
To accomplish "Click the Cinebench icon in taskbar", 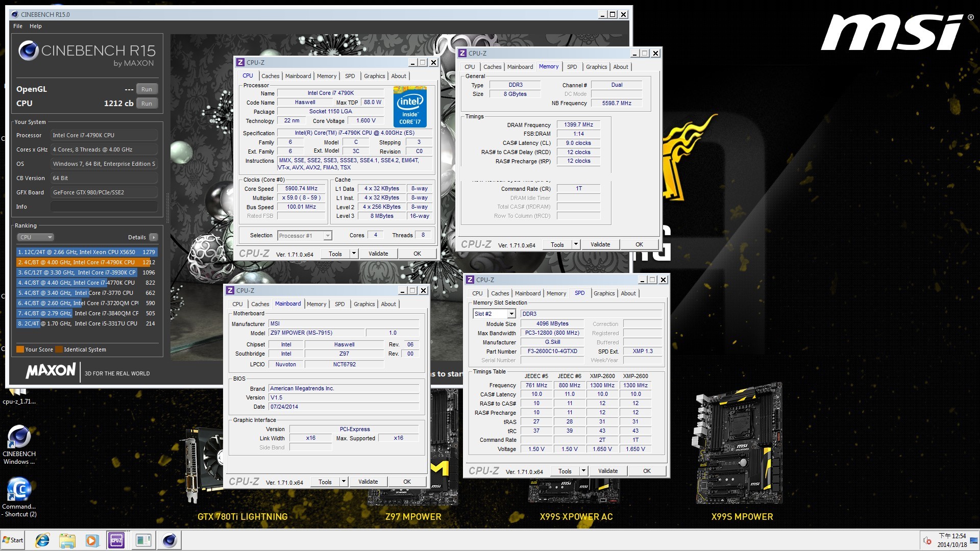I will point(169,540).
